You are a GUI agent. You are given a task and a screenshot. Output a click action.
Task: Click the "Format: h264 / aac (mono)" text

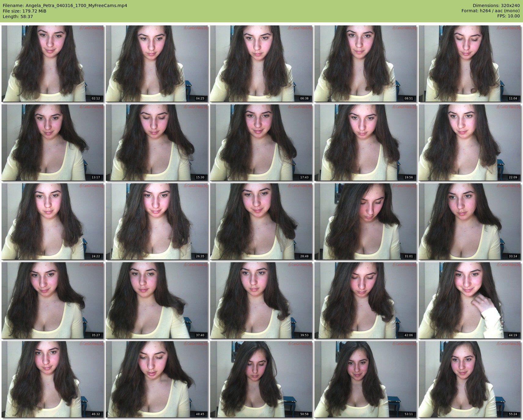click(491, 11)
